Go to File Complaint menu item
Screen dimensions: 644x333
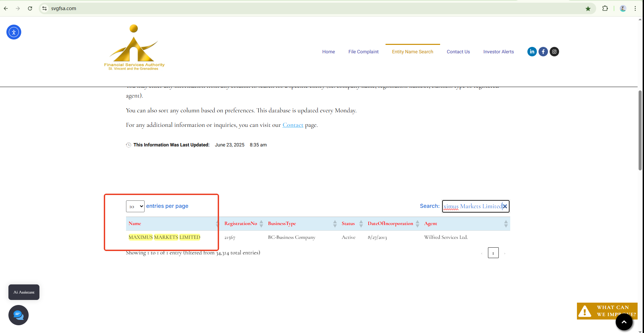click(x=363, y=52)
